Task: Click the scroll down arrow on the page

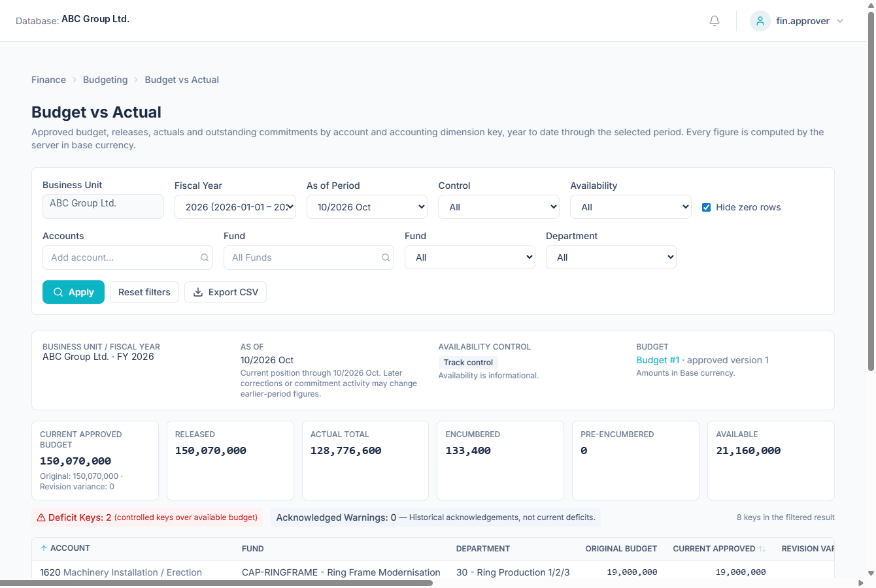Action: pos(871,574)
